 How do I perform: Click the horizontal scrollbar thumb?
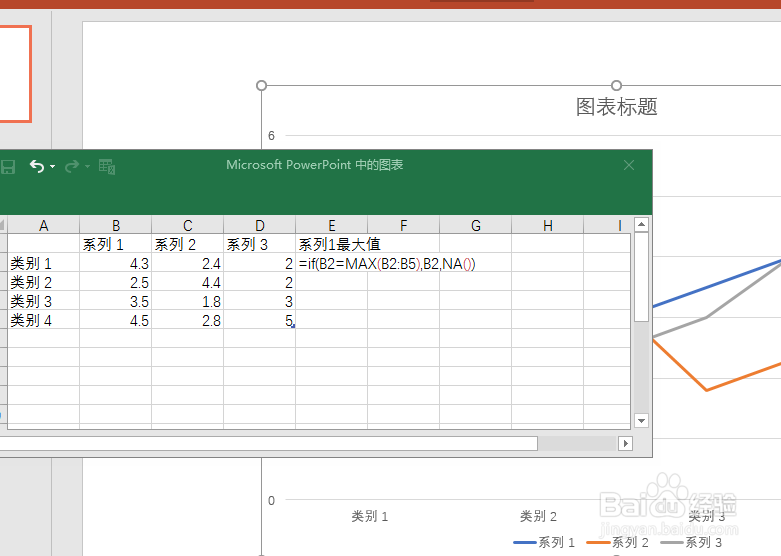[x=268, y=443]
